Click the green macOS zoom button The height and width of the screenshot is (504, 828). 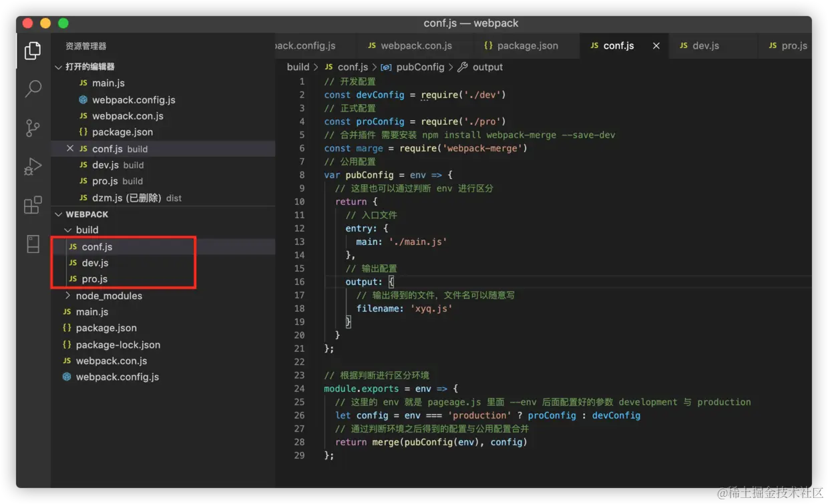click(63, 23)
